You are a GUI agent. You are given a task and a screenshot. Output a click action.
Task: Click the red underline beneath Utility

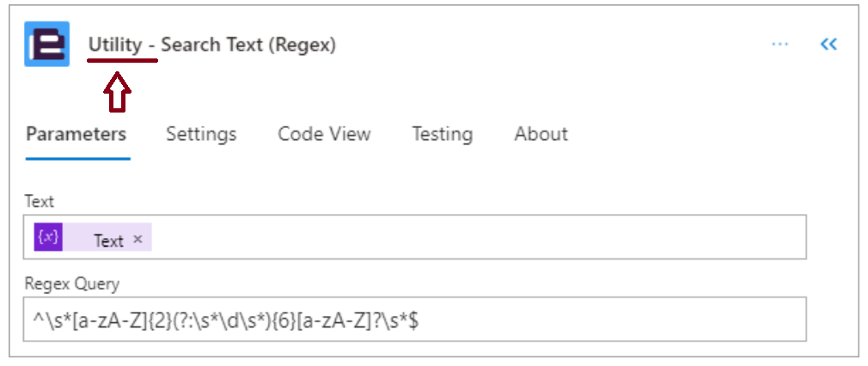tap(123, 60)
